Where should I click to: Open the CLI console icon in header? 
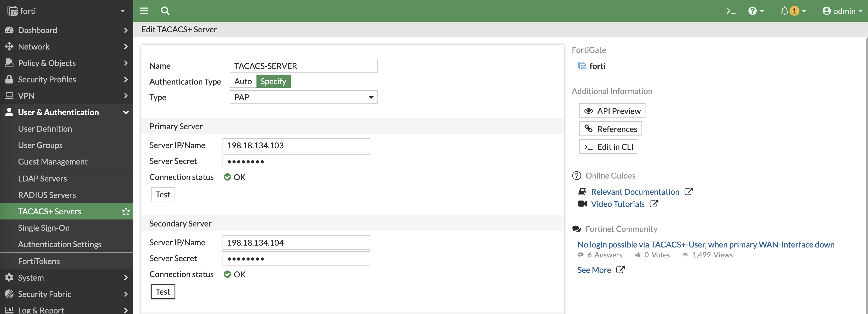730,11
